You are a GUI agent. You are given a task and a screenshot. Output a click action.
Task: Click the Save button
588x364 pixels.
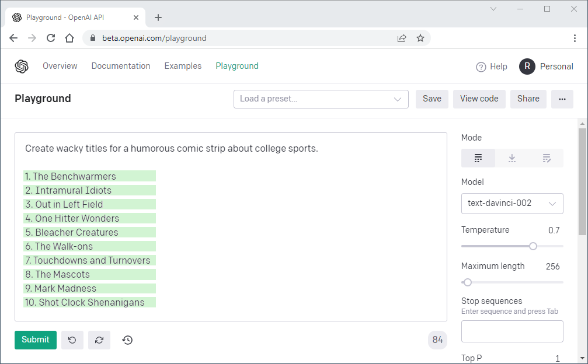pos(432,99)
